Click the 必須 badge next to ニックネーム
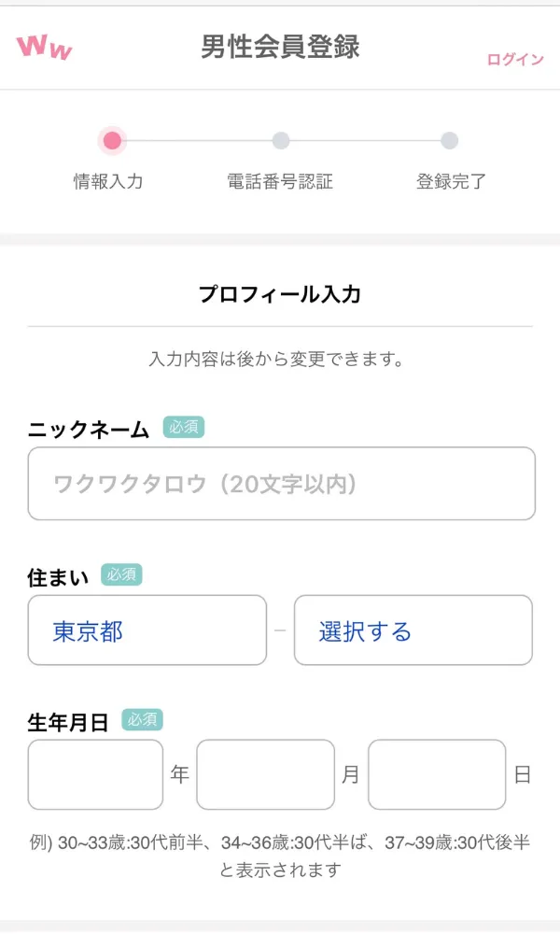This screenshot has height=934, width=560. point(183,428)
